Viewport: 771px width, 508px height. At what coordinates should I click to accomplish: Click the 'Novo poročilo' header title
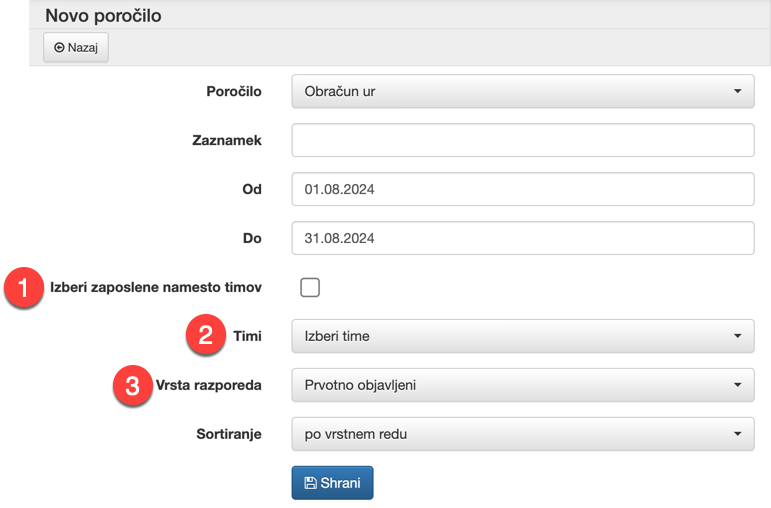[x=103, y=16]
